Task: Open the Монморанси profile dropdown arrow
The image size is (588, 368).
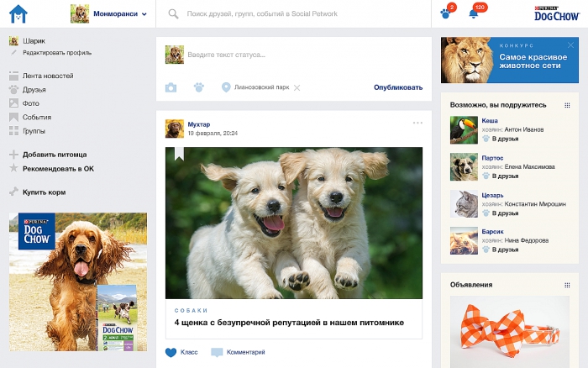Action: (144, 14)
